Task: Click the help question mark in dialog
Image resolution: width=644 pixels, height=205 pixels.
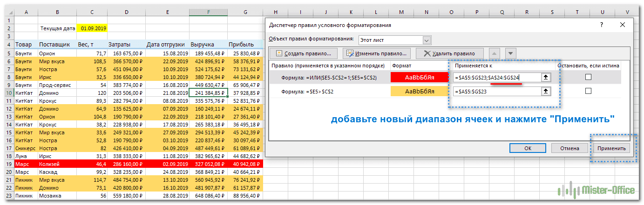Action: tap(602, 25)
